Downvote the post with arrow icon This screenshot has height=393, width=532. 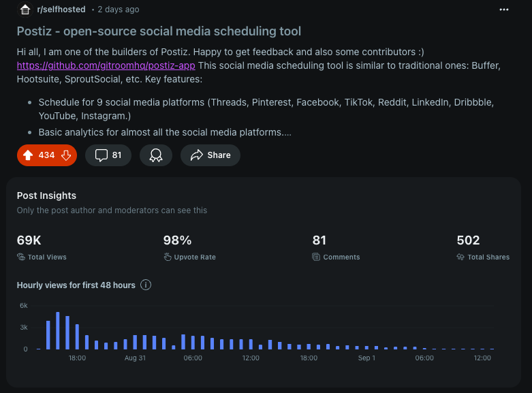click(66, 155)
